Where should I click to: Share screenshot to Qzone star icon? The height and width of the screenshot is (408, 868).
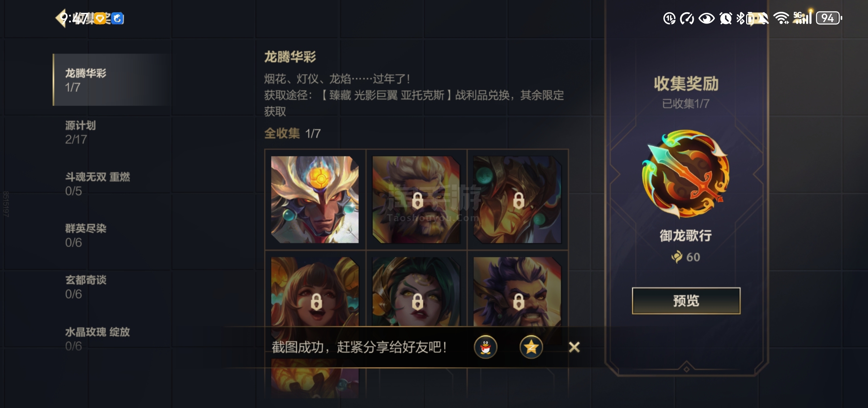tap(531, 347)
